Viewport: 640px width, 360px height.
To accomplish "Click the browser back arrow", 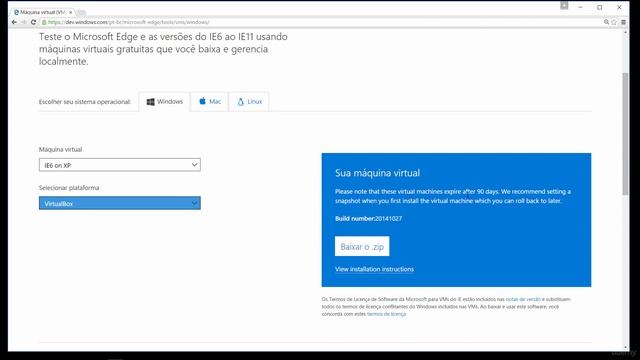I will [14, 22].
